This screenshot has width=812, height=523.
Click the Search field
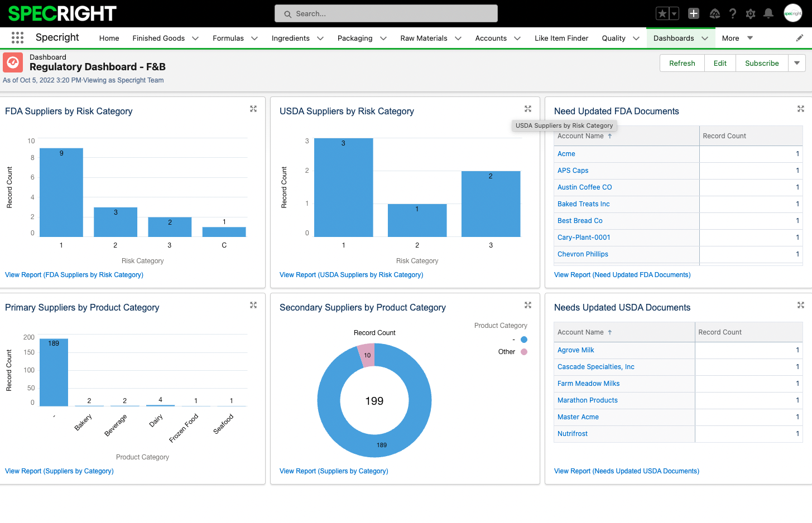[386, 13]
